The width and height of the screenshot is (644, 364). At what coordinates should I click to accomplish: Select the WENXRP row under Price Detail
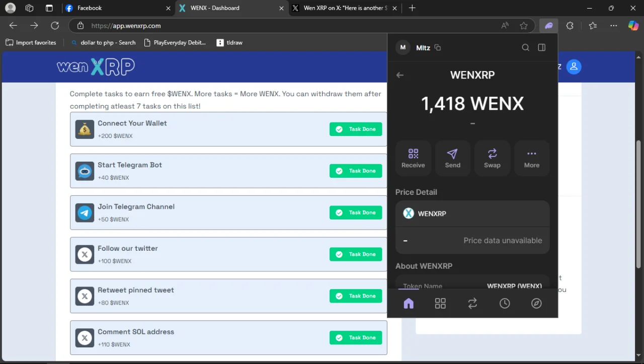point(472,213)
